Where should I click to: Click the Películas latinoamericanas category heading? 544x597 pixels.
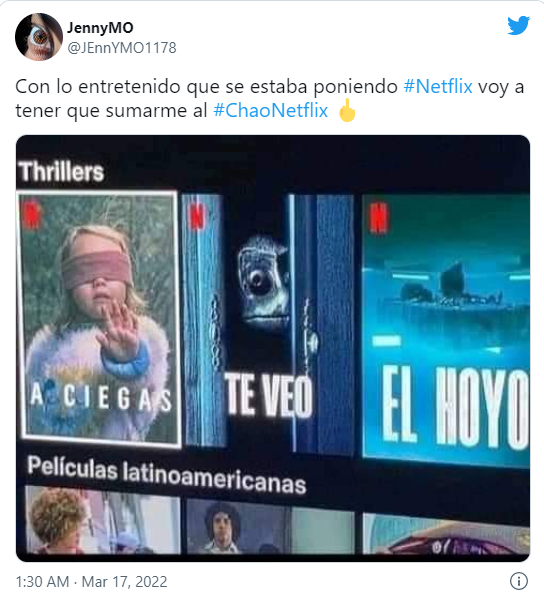point(166,475)
